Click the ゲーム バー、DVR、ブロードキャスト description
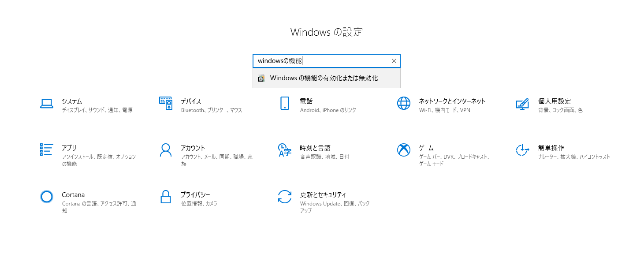The image size is (644, 269). [x=454, y=161]
